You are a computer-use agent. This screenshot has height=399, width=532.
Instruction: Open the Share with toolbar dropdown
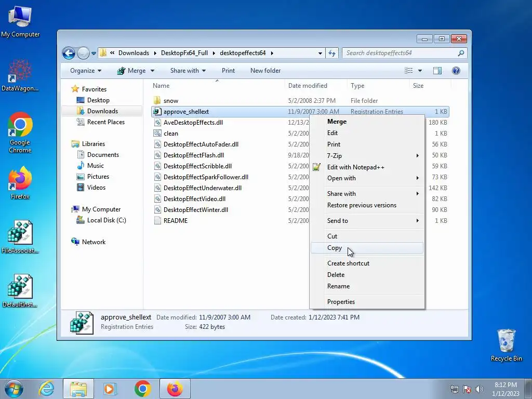pos(188,71)
